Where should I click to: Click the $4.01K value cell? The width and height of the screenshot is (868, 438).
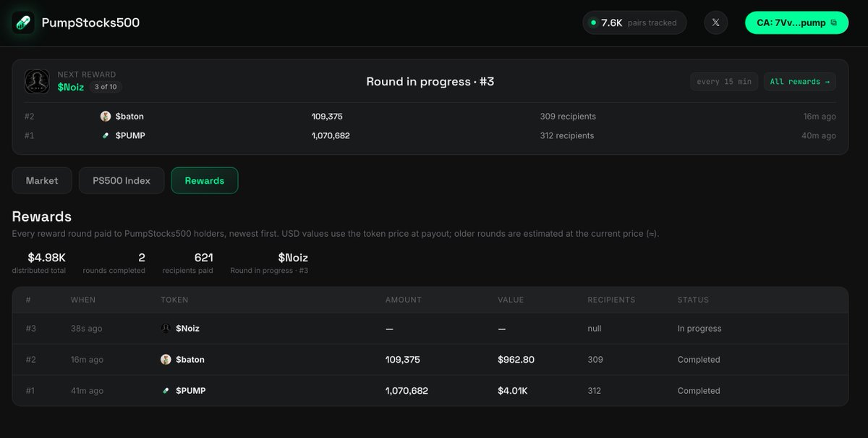(x=513, y=390)
